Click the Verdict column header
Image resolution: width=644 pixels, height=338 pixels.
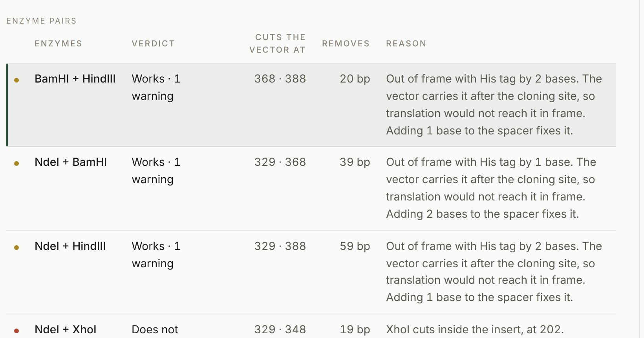pyautogui.click(x=153, y=44)
